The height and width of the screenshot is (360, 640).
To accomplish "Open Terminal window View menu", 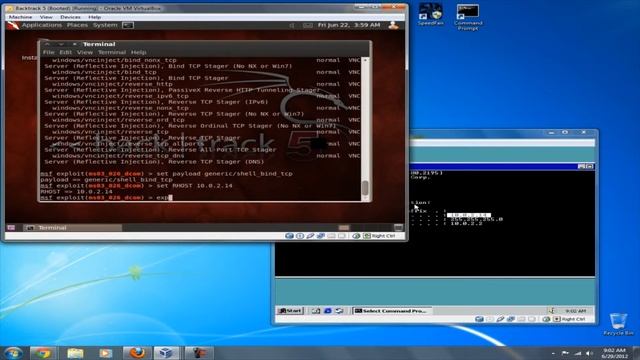I will (85, 52).
